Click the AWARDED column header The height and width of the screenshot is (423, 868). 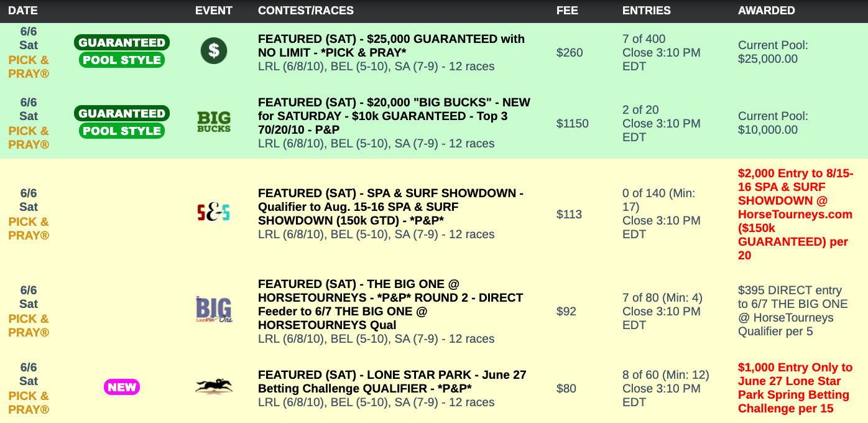click(x=766, y=11)
